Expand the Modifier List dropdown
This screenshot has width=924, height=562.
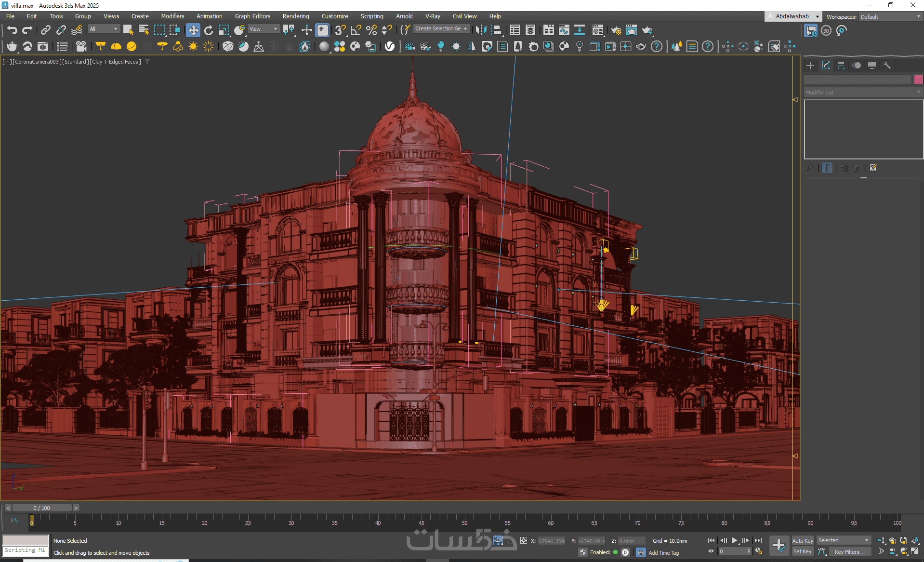863,93
